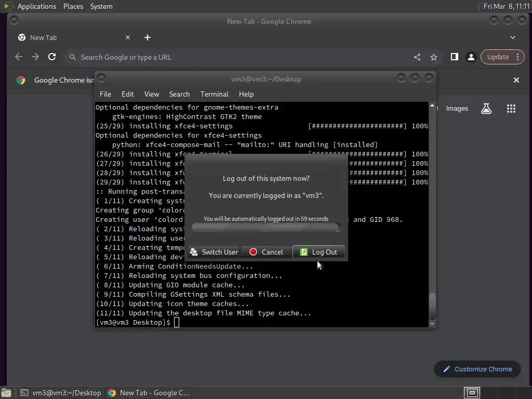
Task: Click Customize Chrome button
Action: click(477, 369)
